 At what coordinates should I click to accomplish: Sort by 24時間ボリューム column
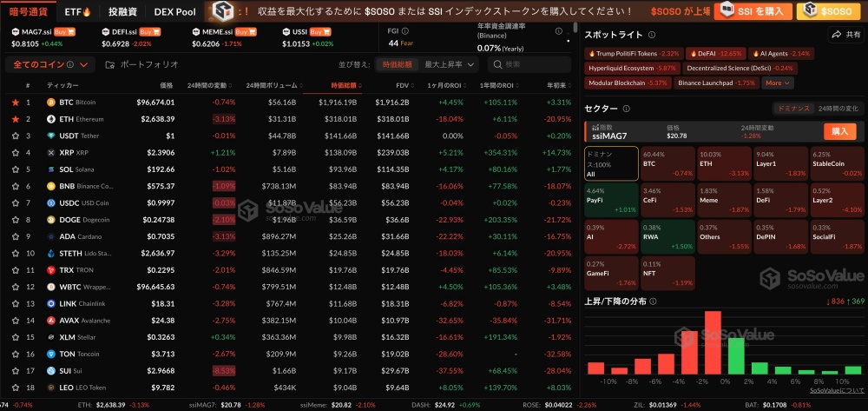point(275,85)
